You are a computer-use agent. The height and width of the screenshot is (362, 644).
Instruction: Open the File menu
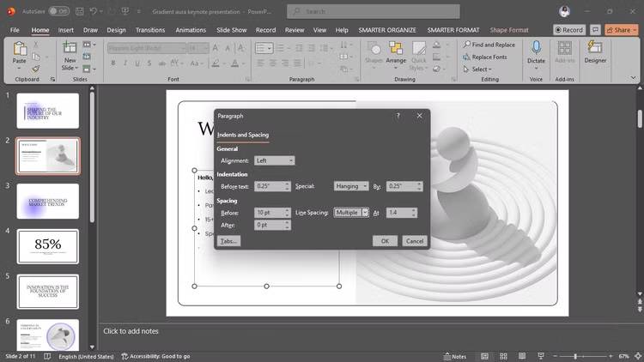click(15, 30)
